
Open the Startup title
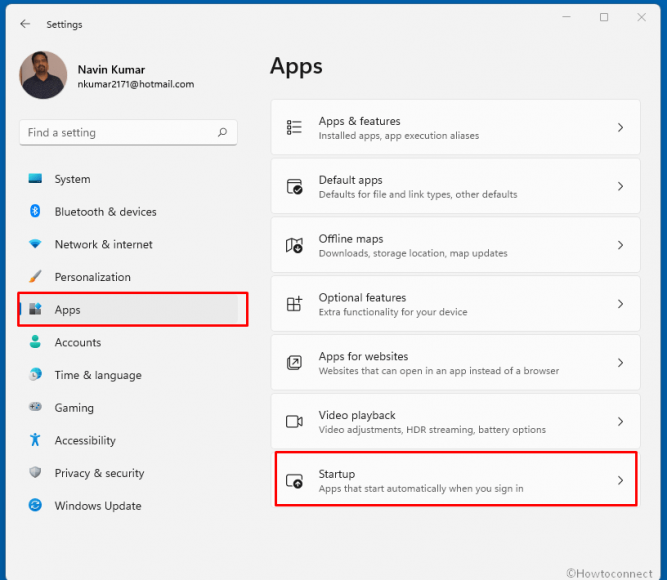[x=336, y=474]
